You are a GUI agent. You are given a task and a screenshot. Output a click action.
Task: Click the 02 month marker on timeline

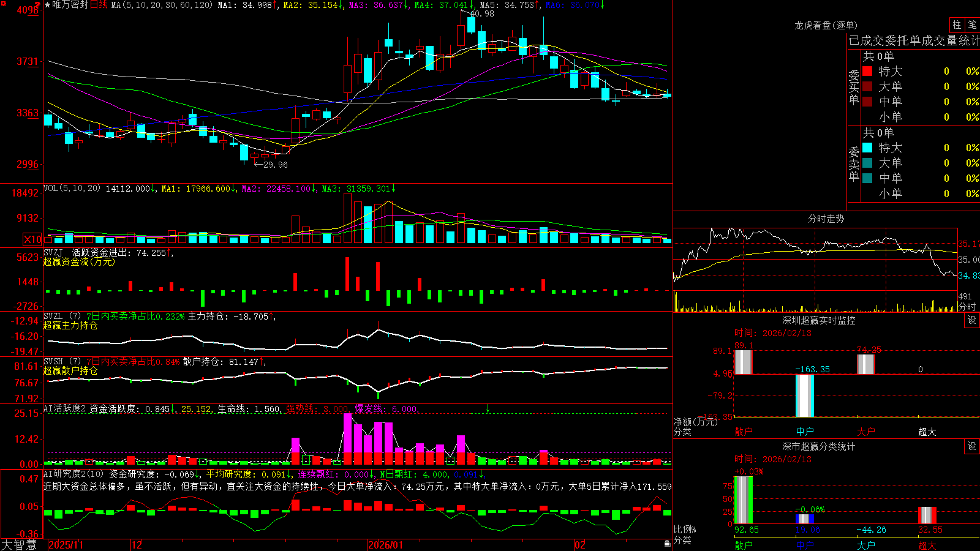pos(580,545)
